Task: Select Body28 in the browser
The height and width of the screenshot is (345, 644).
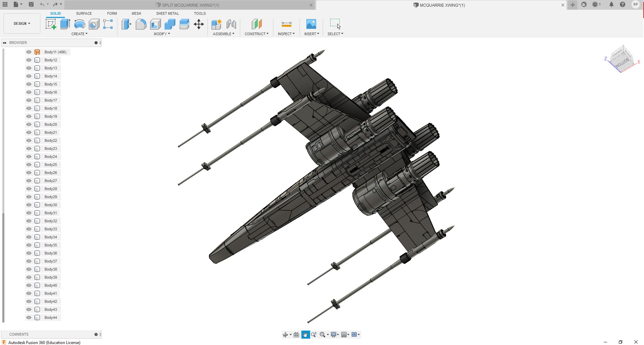Action: [51, 189]
